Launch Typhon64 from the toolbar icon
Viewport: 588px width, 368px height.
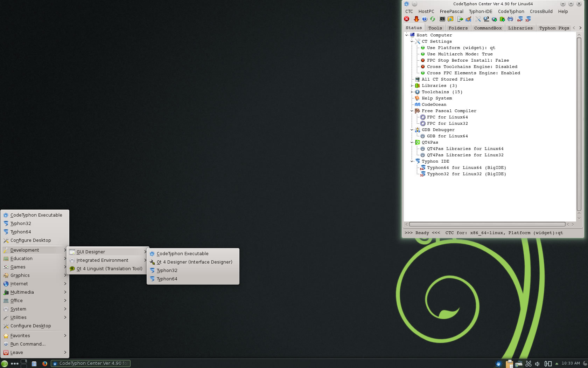tap(520, 19)
